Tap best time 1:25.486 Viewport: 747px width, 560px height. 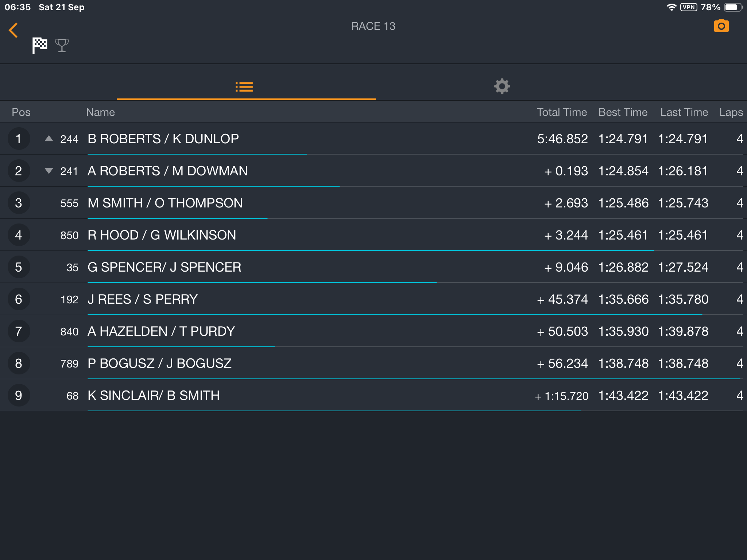click(x=623, y=203)
